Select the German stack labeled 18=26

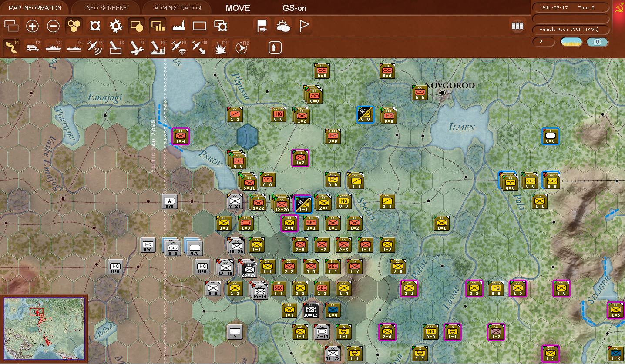pos(236,246)
